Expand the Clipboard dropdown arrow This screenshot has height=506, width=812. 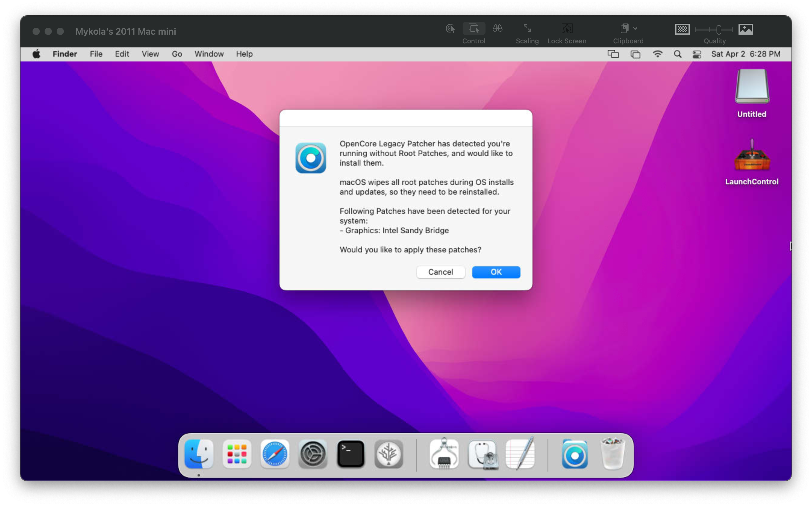635,28
